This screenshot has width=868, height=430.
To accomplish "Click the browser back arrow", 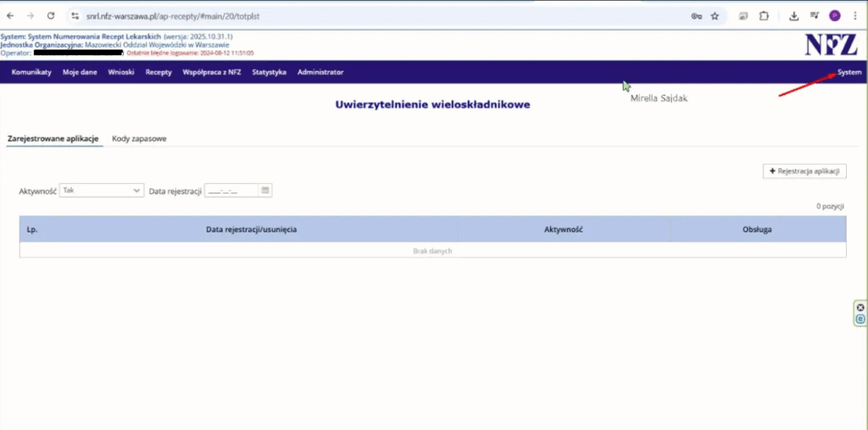I will pyautogui.click(x=10, y=15).
